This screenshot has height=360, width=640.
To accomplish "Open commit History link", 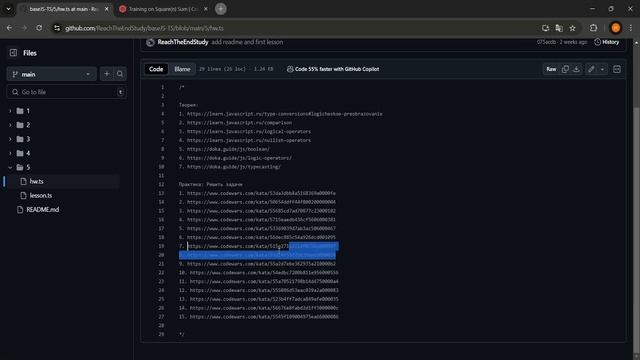I will [x=607, y=42].
